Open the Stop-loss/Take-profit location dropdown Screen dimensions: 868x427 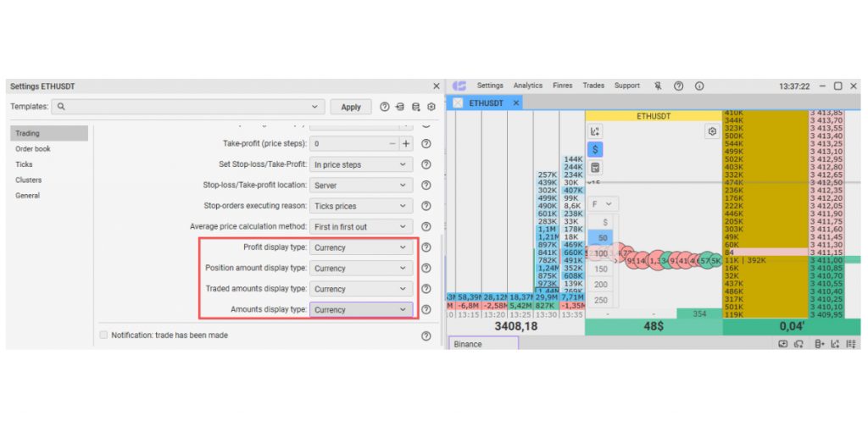point(361,186)
